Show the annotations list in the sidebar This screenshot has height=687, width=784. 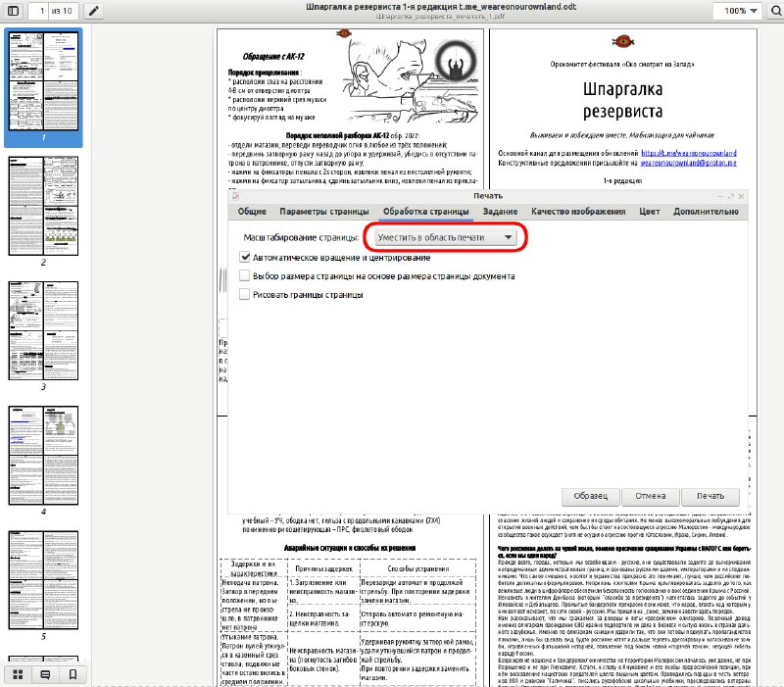point(45,674)
